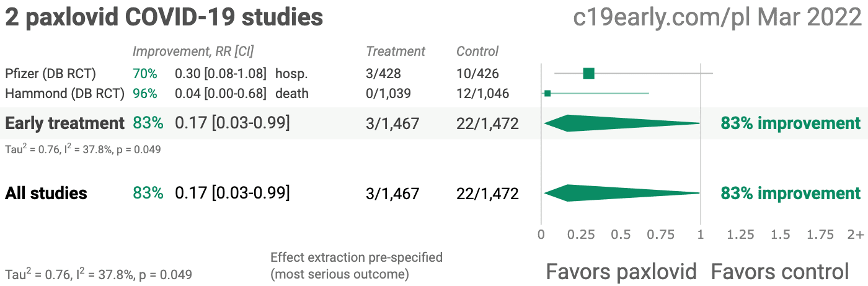The width and height of the screenshot is (868, 286).
Task: Click the Pfizer 70% improvement value
Action: pos(144,74)
